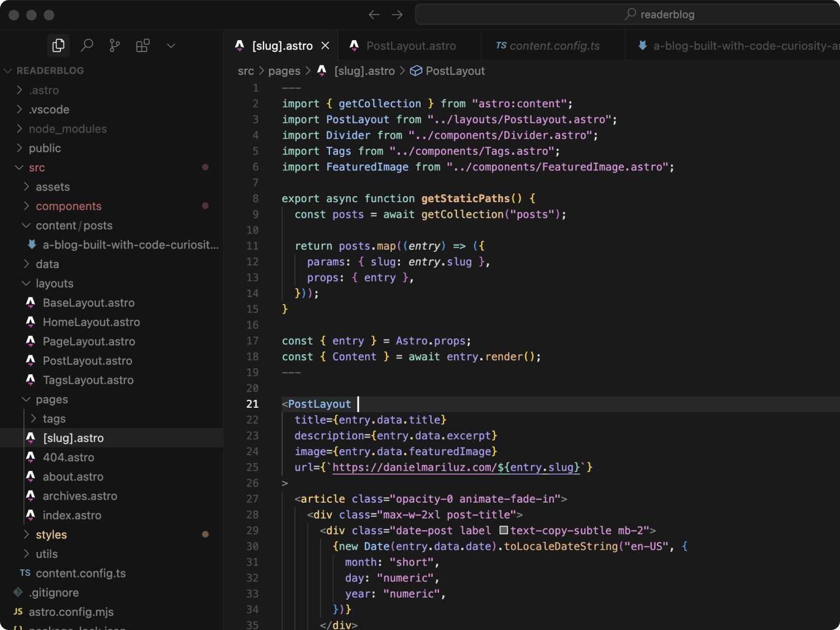840x630 pixels.
Task: Click the toLocaleDateString method call
Action: coord(561,546)
